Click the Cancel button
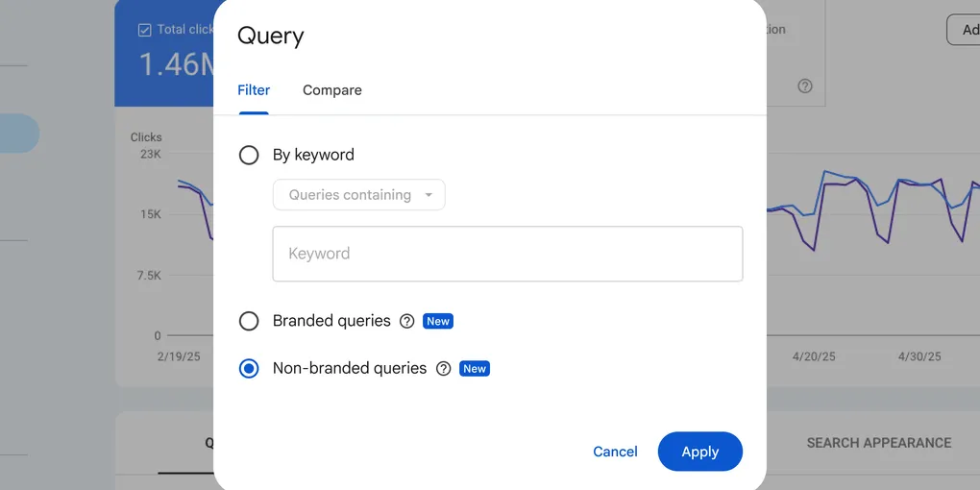The height and width of the screenshot is (490, 980). (615, 452)
